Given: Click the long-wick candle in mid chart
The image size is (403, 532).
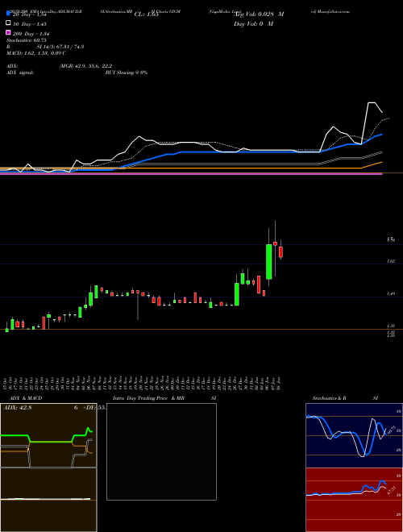Looking at the screenshot, I should [138, 305].
